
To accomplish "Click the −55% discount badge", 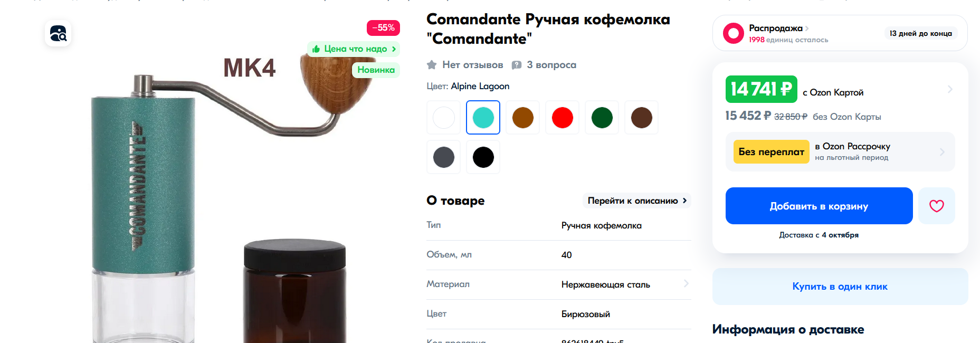I will pos(383,27).
